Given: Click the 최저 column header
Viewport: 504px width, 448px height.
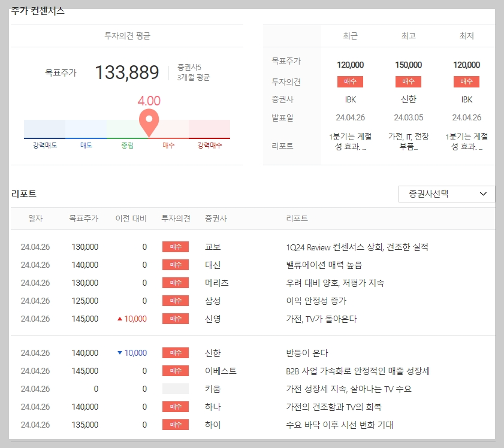Looking at the screenshot, I should click(x=467, y=36).
